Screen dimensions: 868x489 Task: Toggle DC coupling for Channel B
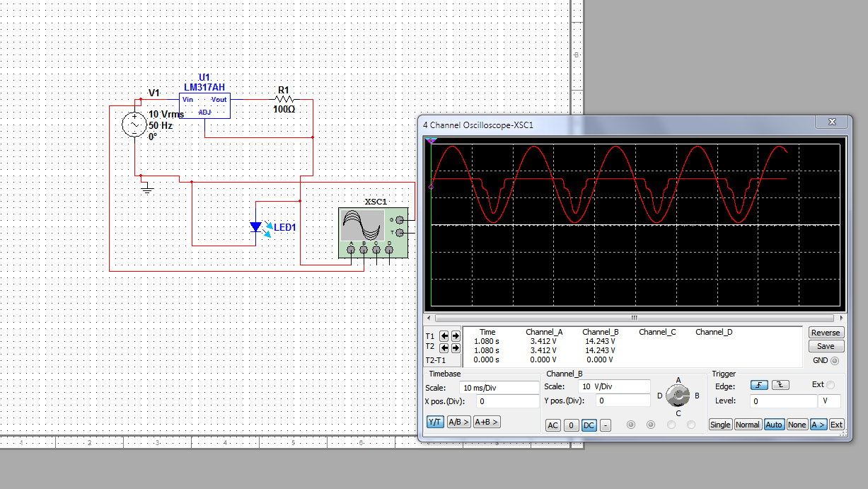click(589, 425)
